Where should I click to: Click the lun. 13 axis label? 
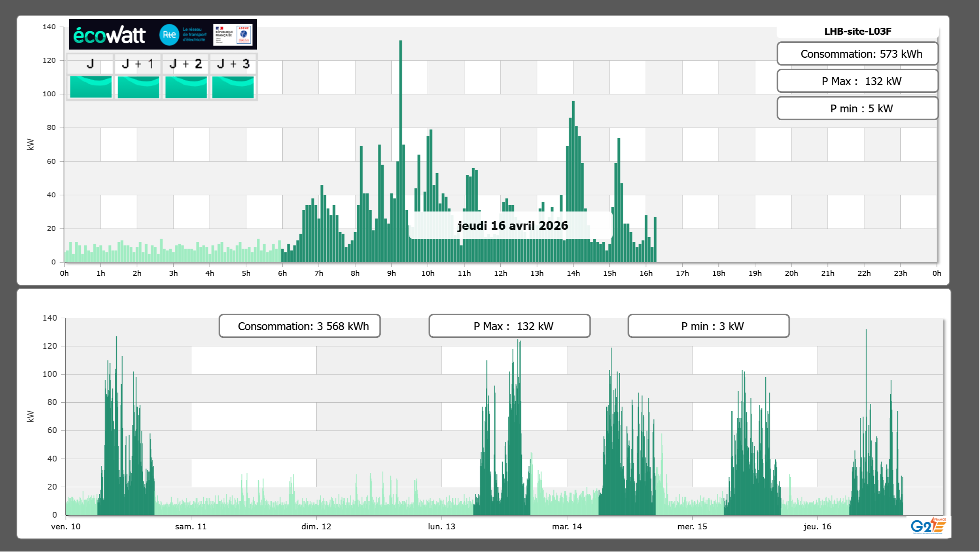(441, 527)
